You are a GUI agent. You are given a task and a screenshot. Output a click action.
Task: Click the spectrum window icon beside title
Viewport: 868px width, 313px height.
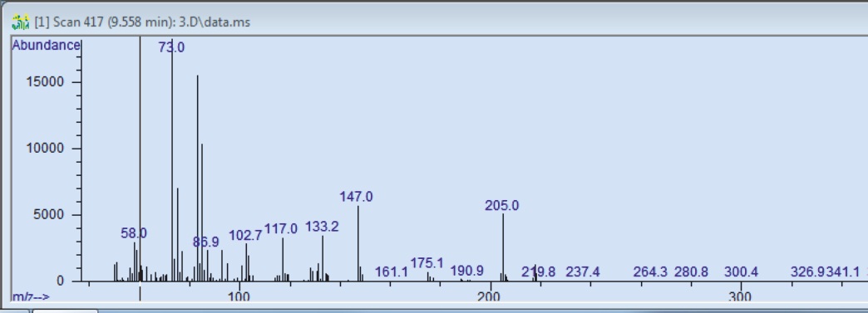(21, 22)
